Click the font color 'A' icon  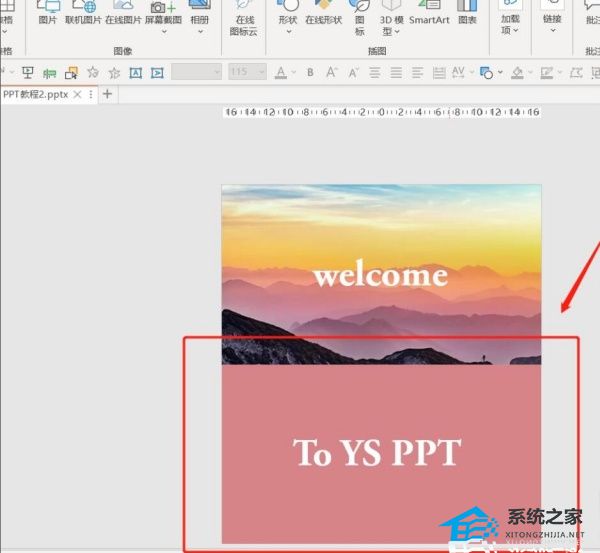[x=281, y=72]
